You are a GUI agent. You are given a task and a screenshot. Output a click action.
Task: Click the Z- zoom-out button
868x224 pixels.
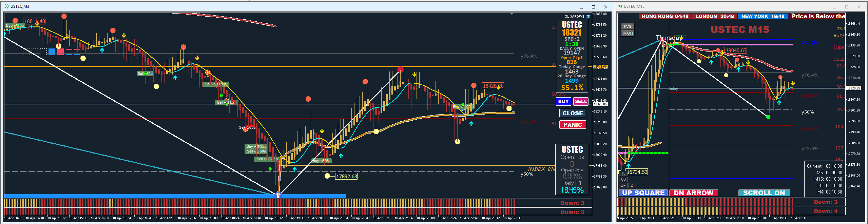[633, 185]
